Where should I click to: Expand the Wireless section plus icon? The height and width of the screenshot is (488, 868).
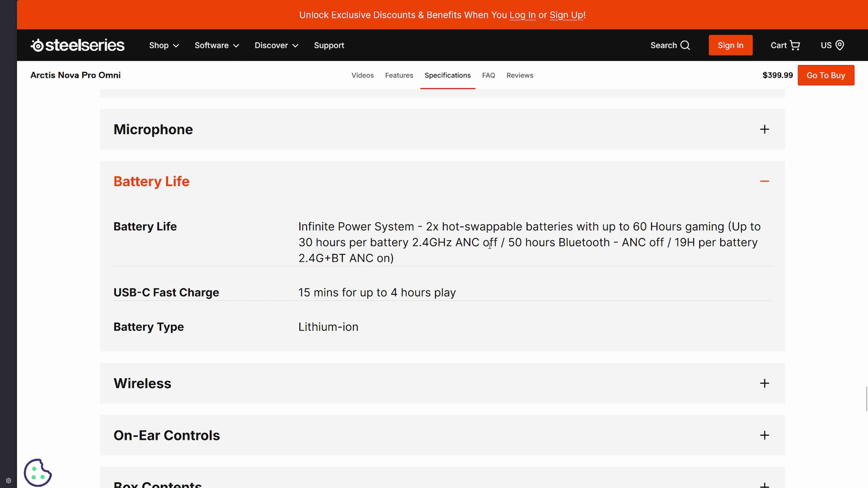(764, 383)
